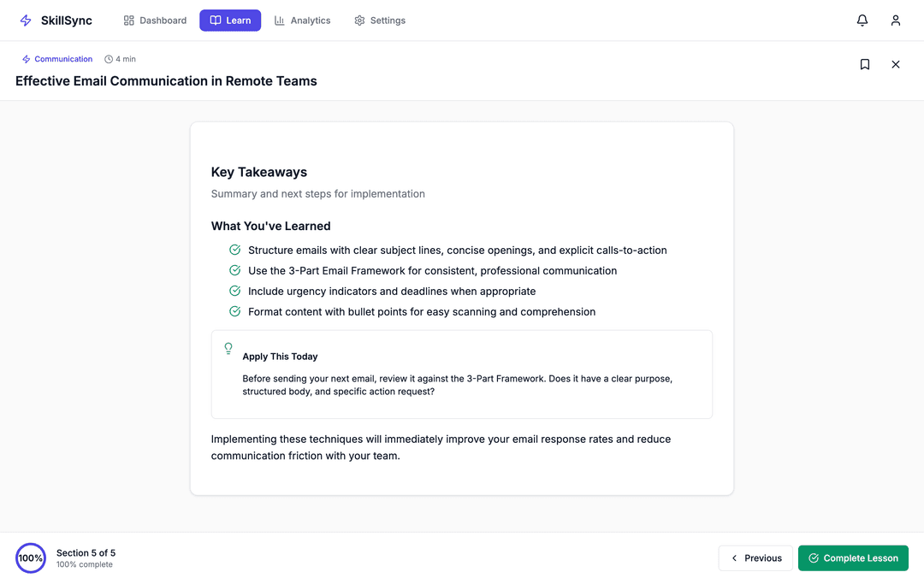Viewport: 924px width, 584px height.
Task: Open the Settings tab
Action: [x=380, y=21]
